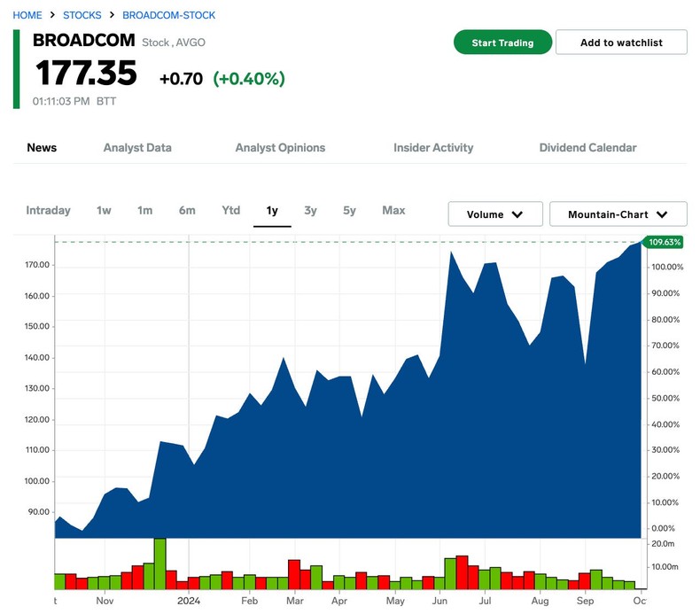The image size is (700, 614).
Task: Click the Start Trading button
Action: click(x=502, y=43)
